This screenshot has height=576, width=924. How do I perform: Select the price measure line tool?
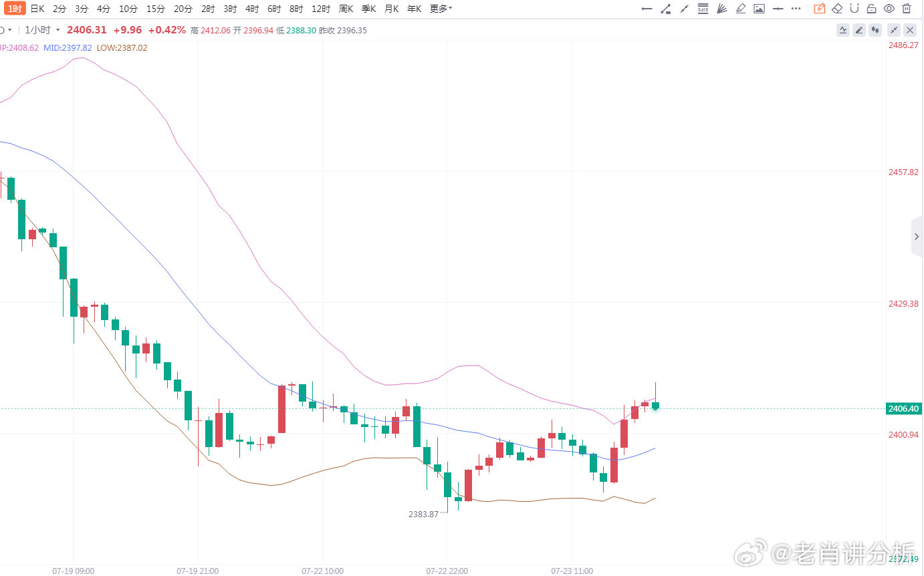click(x=778, y=9)
